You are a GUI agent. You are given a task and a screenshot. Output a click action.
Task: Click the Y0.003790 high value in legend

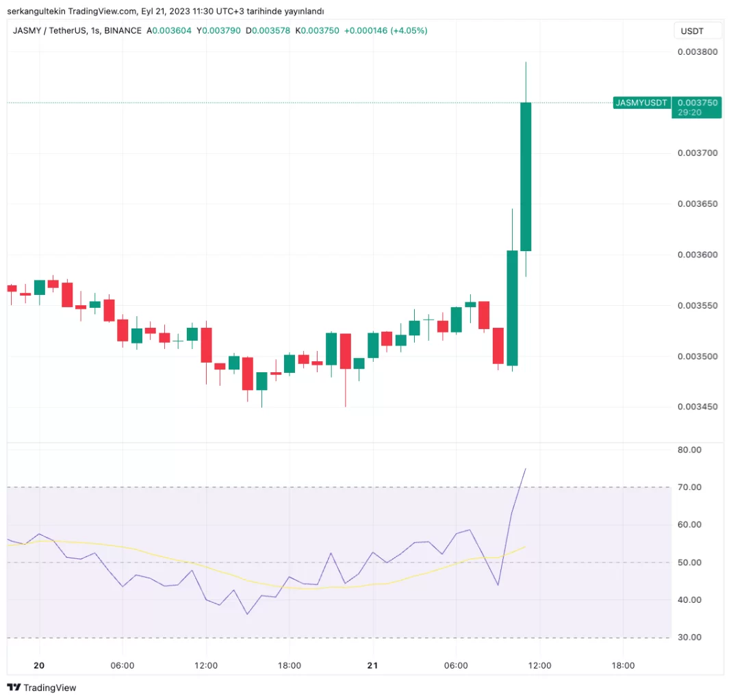[x=220, y=30]
